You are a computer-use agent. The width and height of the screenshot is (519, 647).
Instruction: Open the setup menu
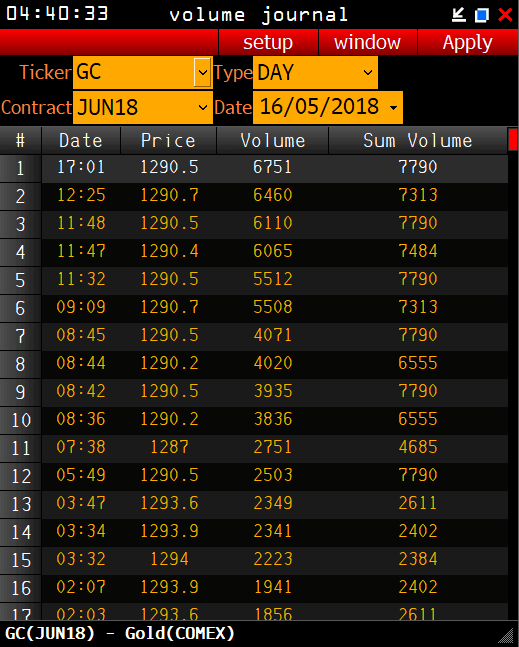click(268, 42)
